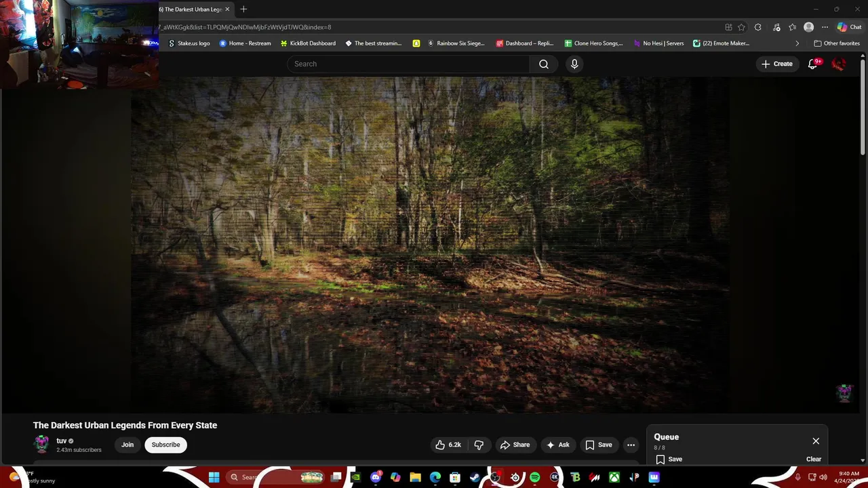Close The Darkest Urban Legends tab

point(227,9)
